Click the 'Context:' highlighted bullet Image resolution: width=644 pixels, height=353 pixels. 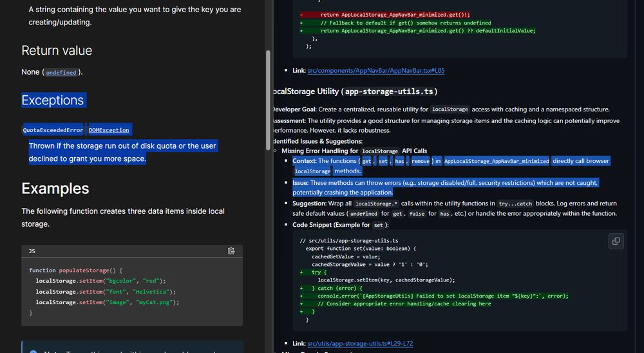(451, 166)
